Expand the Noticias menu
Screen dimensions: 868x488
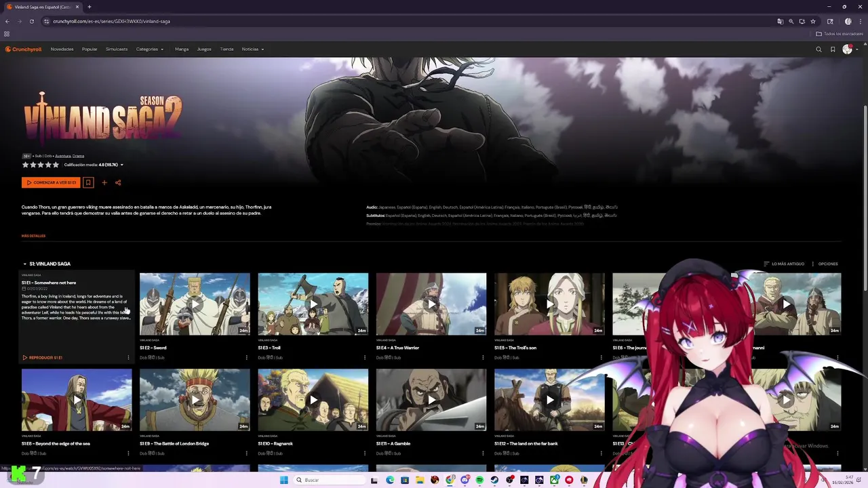tap(253, 49)
